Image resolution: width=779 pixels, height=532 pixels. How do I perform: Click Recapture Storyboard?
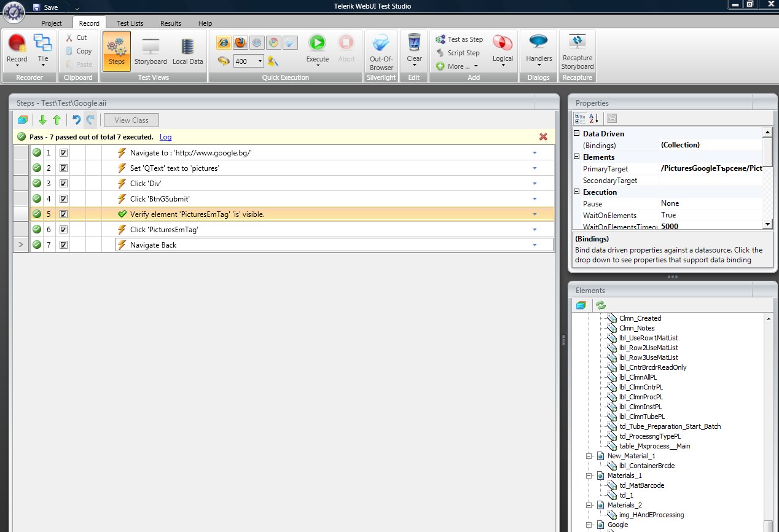[x=577, y=52]
